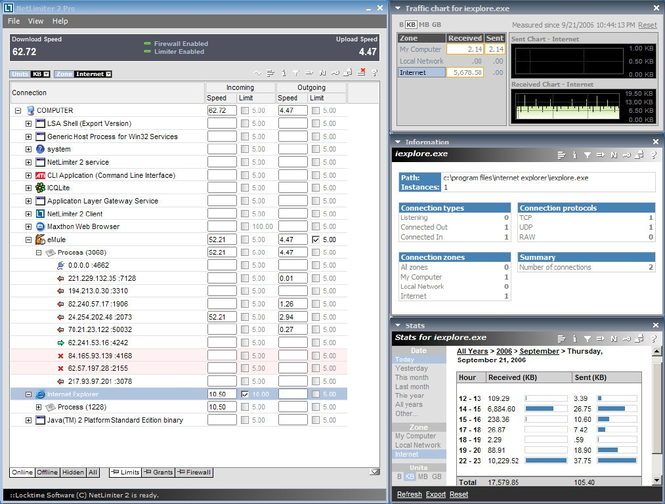665x504 pixels.
Task: Click the eMule application icon
Action: 40,240
